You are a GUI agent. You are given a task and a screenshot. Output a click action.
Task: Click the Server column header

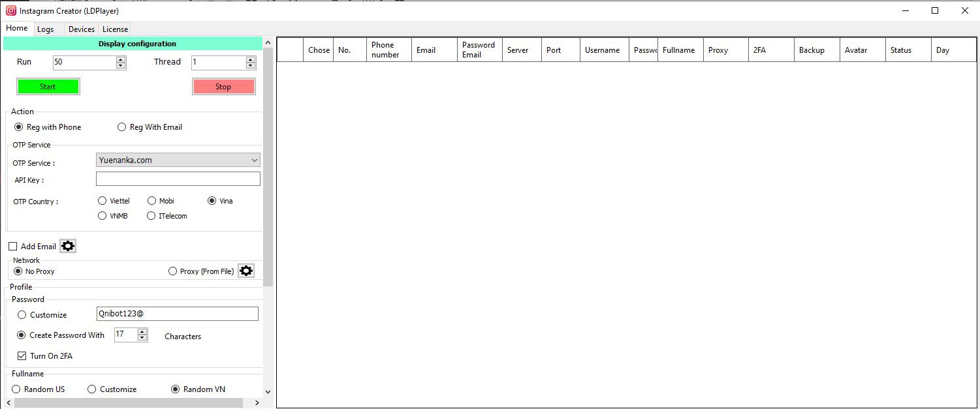click(522, 50)
